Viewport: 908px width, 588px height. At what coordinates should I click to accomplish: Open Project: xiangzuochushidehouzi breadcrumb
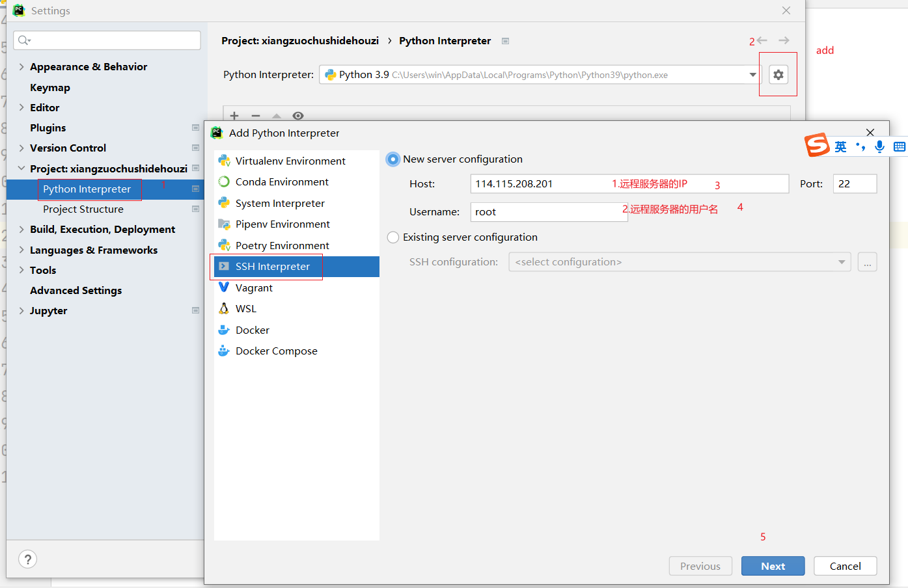299,40
